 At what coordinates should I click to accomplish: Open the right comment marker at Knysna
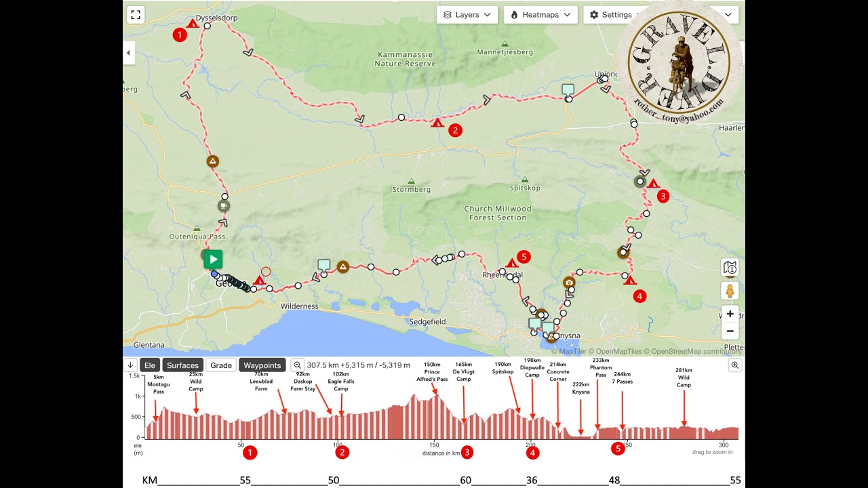tap(547, 327)
